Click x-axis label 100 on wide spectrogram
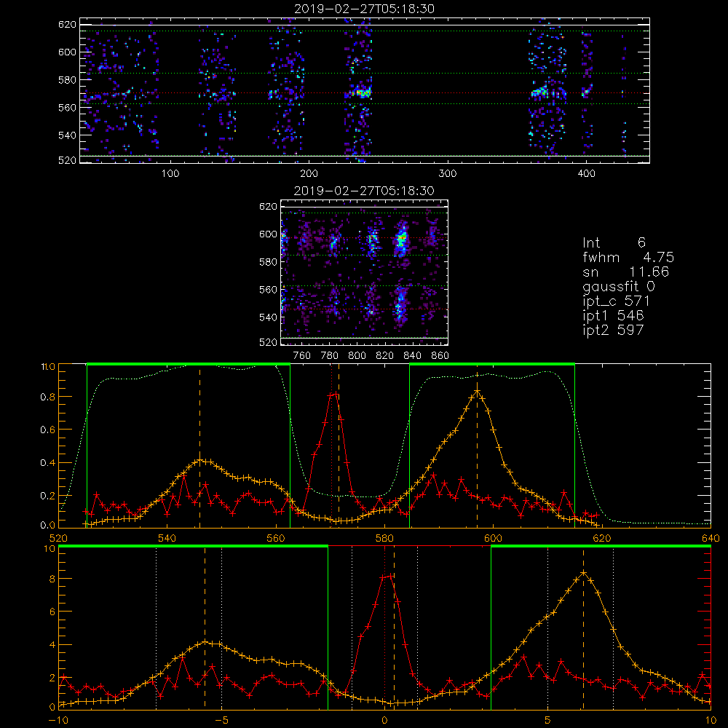 (x=170, y=174)
